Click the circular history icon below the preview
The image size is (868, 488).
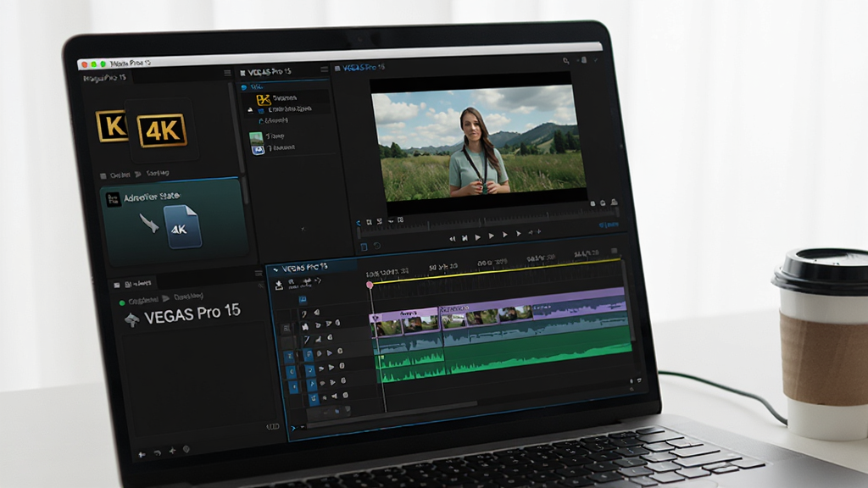377,246
